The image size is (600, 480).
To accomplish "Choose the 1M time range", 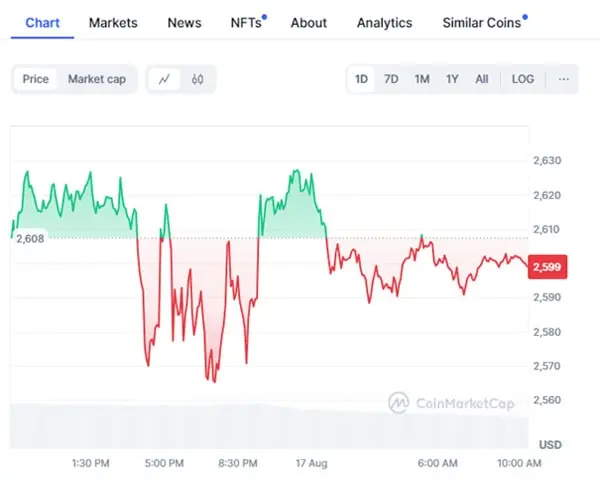I will click(422, 79).
